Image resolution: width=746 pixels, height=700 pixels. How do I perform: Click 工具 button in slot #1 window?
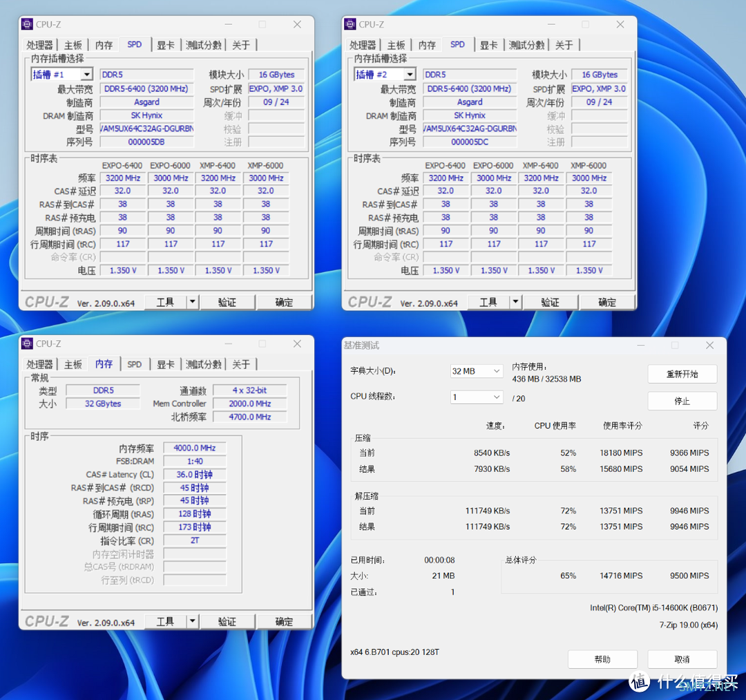[x=165, y=302]
